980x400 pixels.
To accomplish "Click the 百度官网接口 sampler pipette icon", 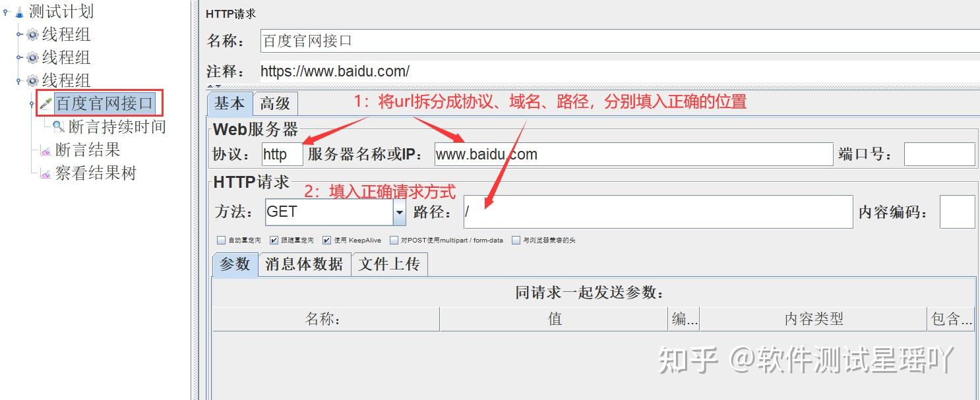I will [46, 103].
